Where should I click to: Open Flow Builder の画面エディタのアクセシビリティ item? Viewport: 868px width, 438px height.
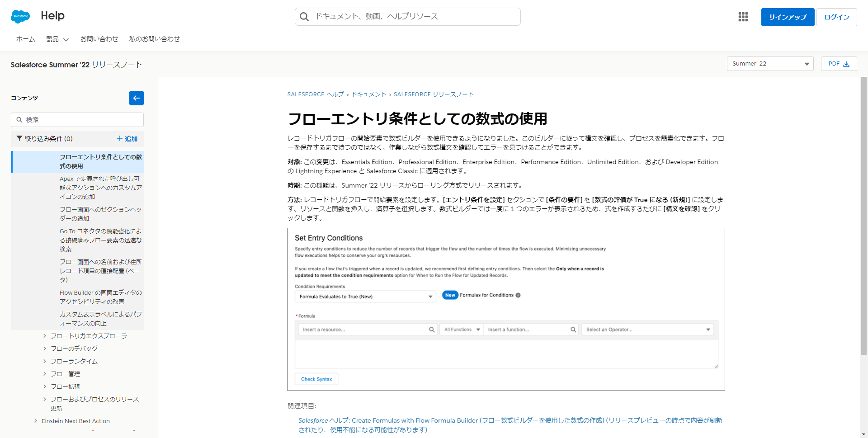click(101, 297)
